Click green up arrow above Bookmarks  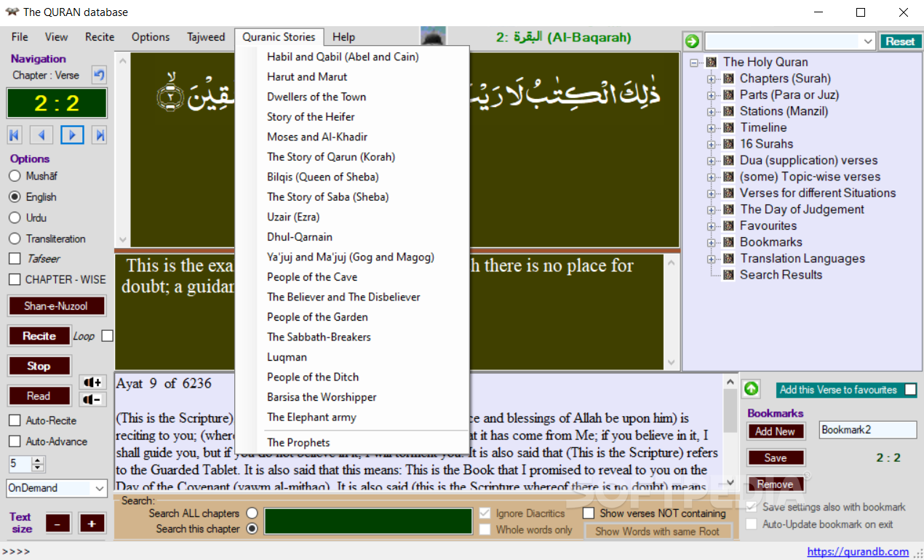[751, 389]
